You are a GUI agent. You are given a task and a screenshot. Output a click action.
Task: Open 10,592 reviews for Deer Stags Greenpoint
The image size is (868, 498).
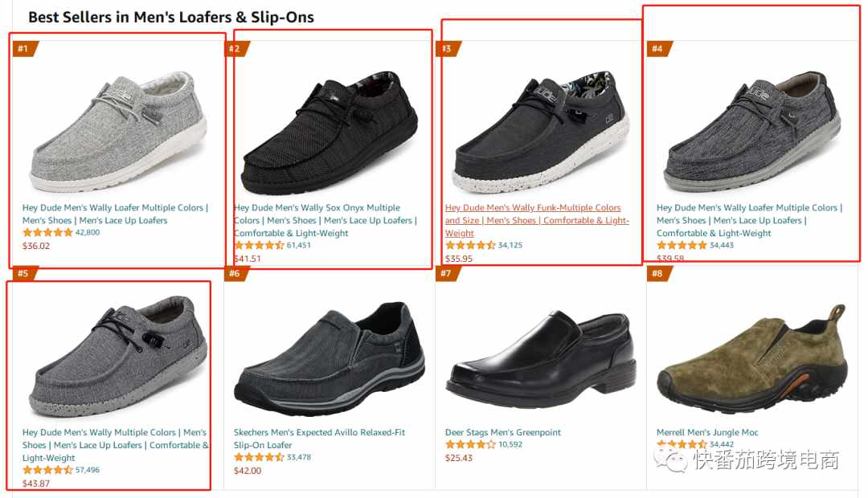click(510, 444)
